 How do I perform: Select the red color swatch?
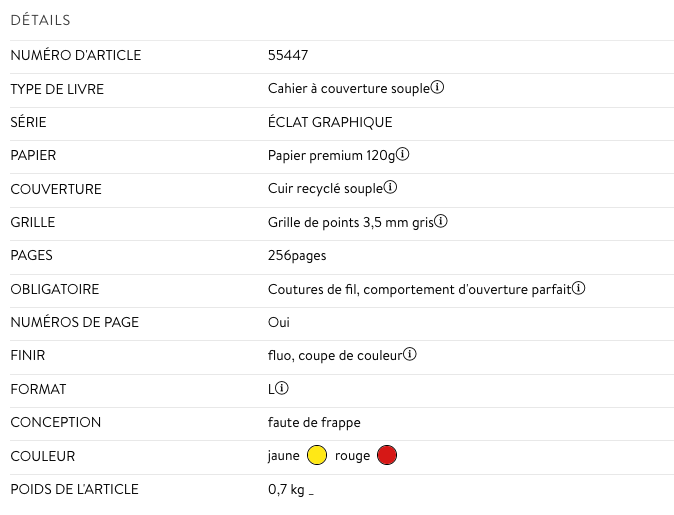coord(387,456)
